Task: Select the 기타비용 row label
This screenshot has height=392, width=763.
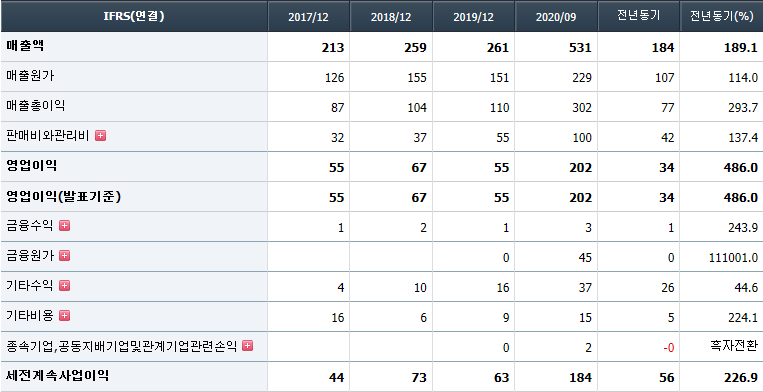Action: tap(30, 316)
